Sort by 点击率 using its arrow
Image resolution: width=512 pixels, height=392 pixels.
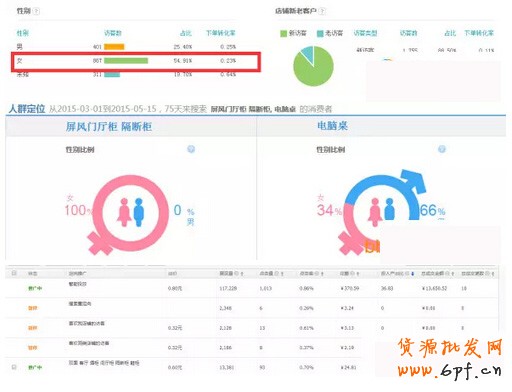coord(322,274)
